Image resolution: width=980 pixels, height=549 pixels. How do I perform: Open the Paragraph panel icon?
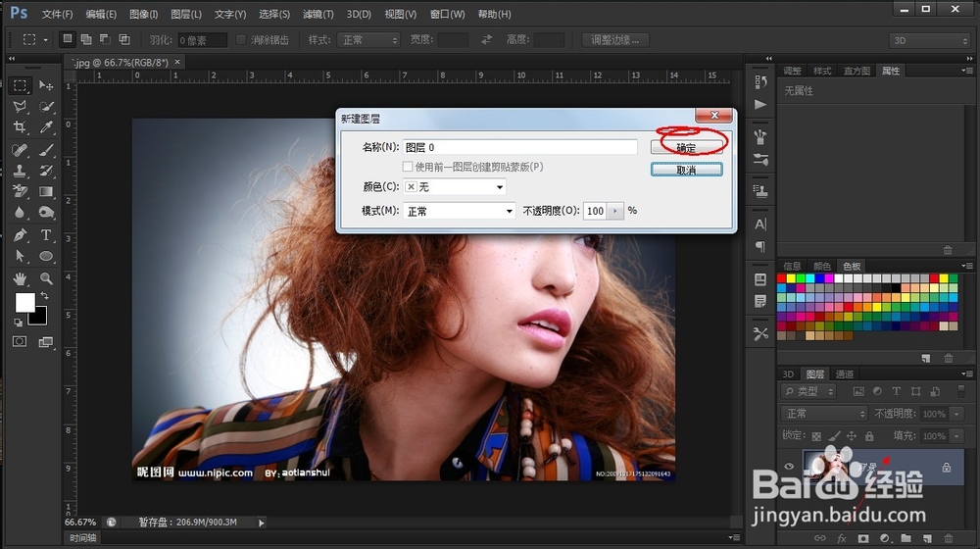760,246
